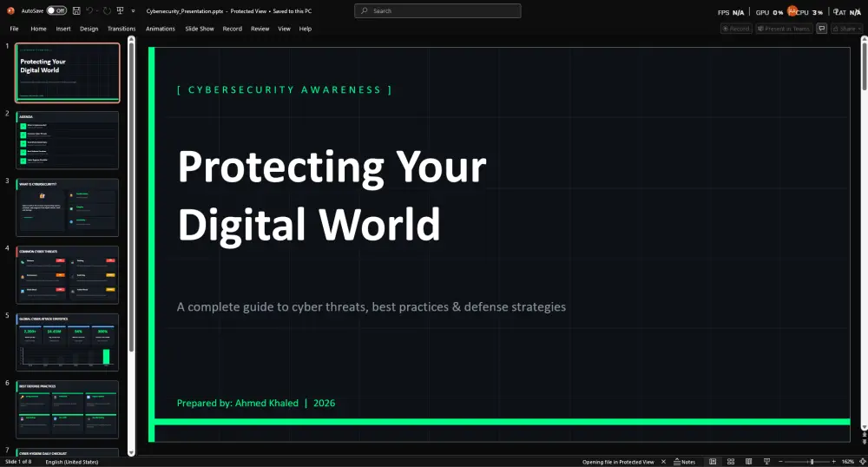This screenshot has width=868, height=467.
Task: Click the Undo arrow icon
Action: [89, 10]
